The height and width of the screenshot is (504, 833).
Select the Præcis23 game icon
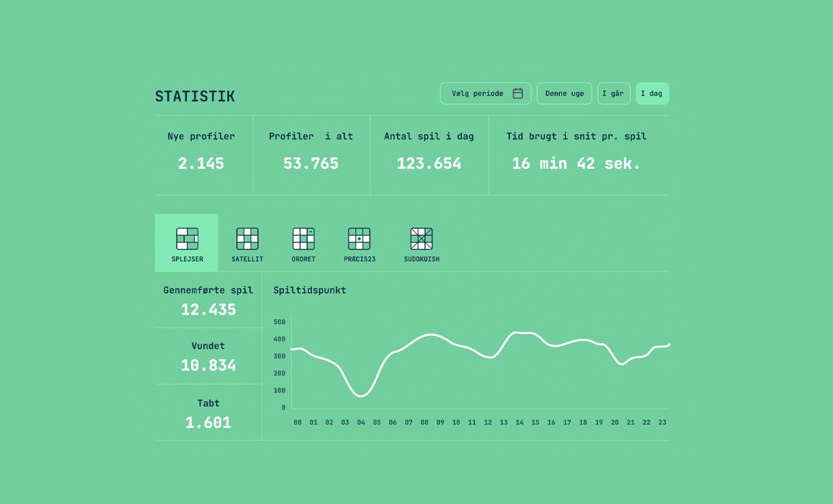tap(359, 239)
